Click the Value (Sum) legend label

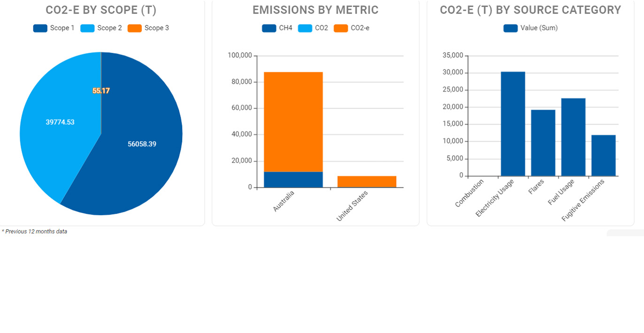click(x=539, y=28)
